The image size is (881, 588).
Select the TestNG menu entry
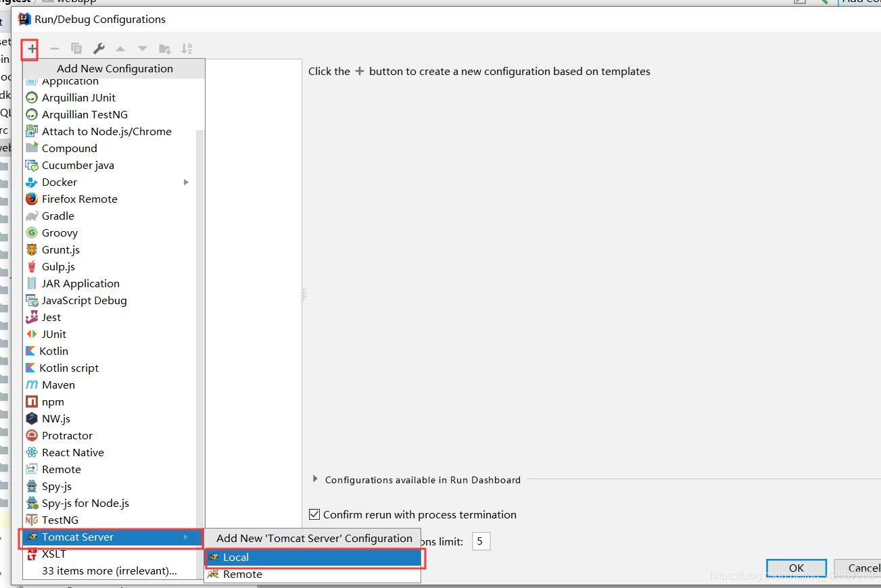click(x=110, y=520)
